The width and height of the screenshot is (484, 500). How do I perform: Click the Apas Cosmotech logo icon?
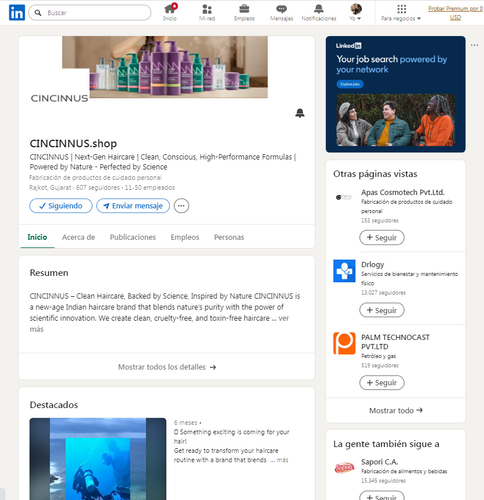point(344,197)
